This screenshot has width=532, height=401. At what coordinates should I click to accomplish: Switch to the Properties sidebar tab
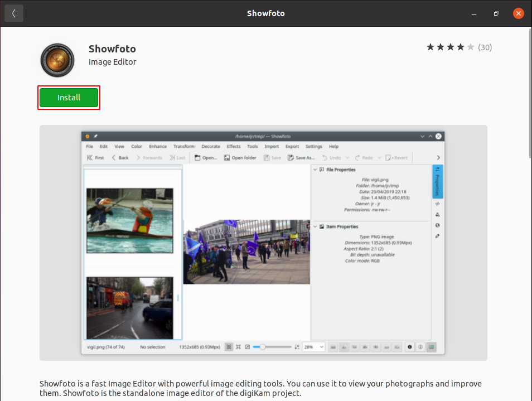(x=437, y=181)
